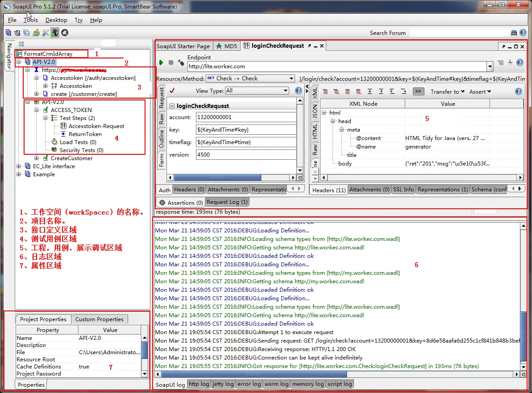Click the request form horizontal scrollbar thumb
This screenshot has width=532, height=393.
tap(217, 178)
